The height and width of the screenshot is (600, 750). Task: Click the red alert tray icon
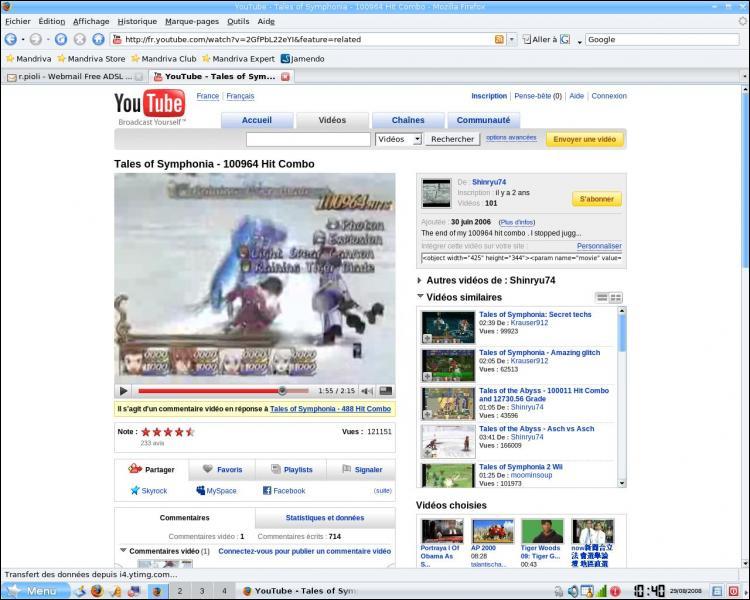point(615,591)
